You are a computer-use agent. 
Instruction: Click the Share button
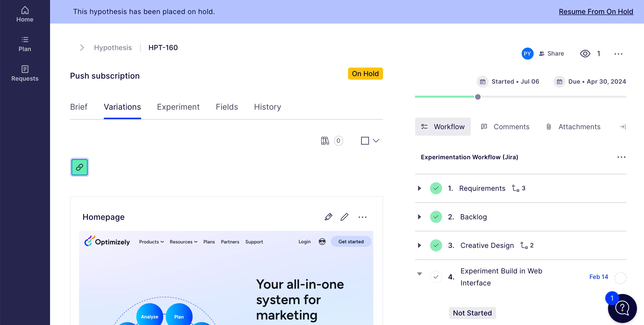[551, 54]
